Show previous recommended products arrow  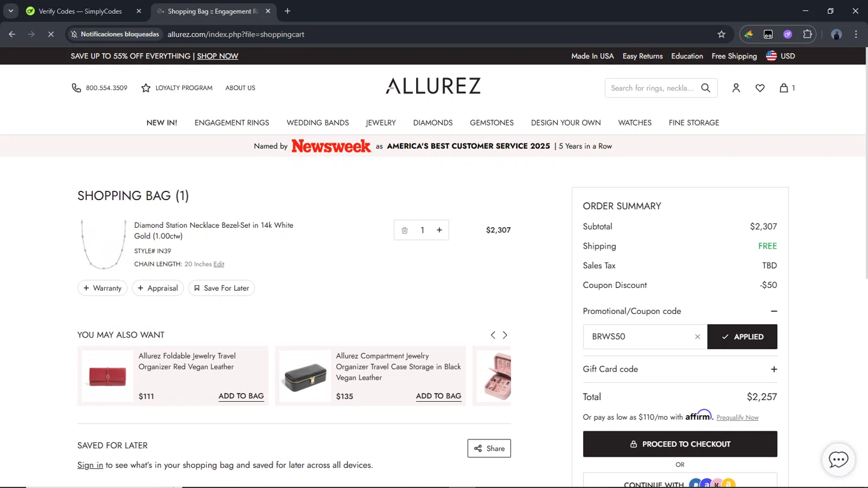492,335
